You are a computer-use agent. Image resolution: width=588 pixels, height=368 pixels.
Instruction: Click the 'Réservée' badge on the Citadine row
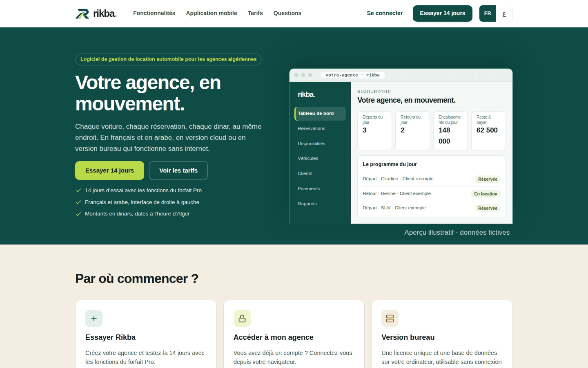coord(488,179)
